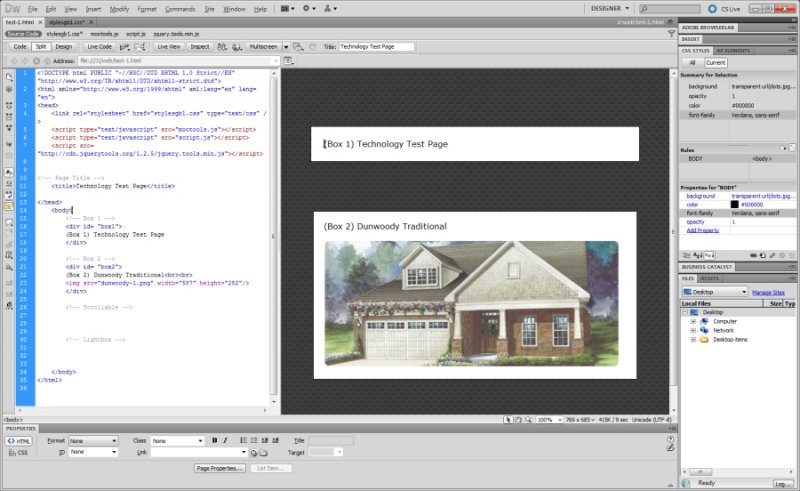Click the Multiscreen button
The width and height of the screenshot is (800, 491).
pos(263,46)
